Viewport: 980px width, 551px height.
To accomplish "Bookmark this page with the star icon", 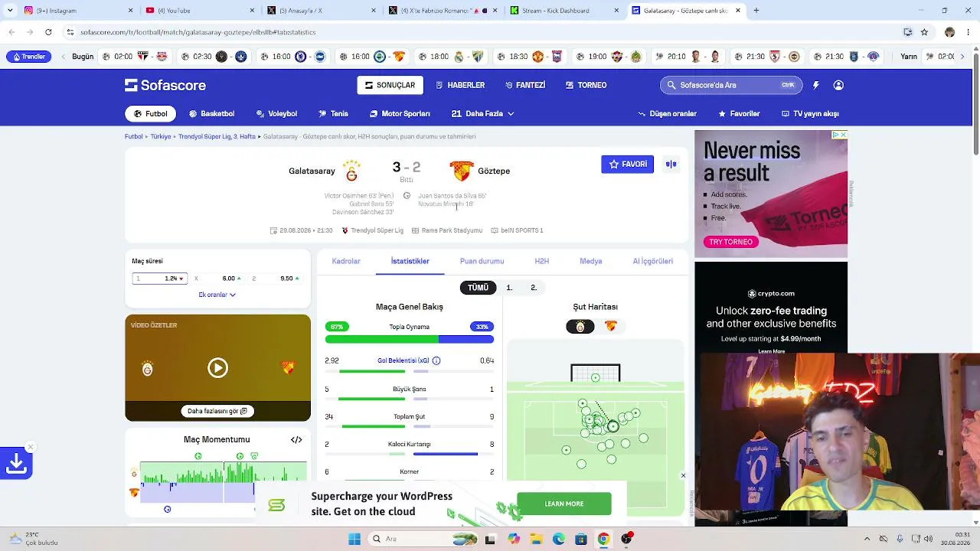I will [x=924, y=32].
